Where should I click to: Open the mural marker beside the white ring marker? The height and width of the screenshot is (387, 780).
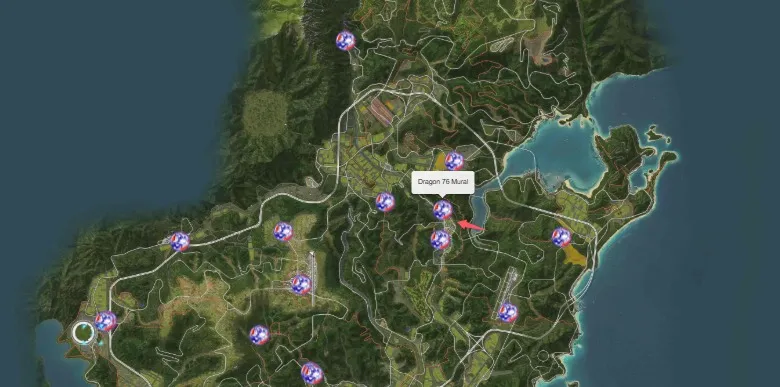(105, 321)
